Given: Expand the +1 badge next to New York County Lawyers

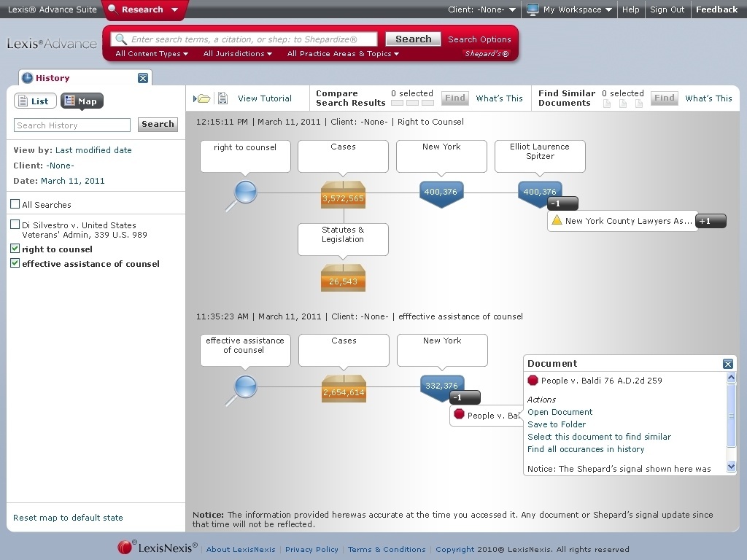Looking at the screenshot, I should click(711, 221).
